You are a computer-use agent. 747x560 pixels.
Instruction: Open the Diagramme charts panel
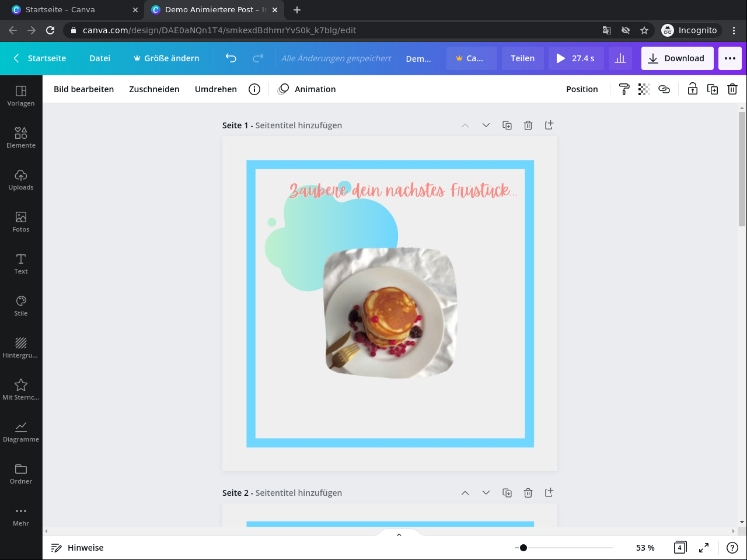[21, 432]
